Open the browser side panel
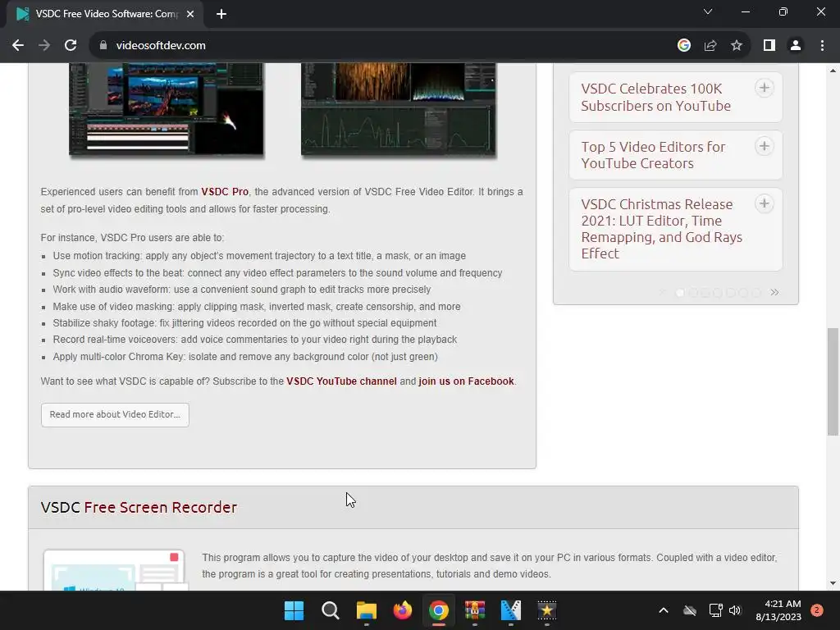Image resolution: width=840 pixels, height=630 pixels. pyautogui.click(x=769, y=46)
